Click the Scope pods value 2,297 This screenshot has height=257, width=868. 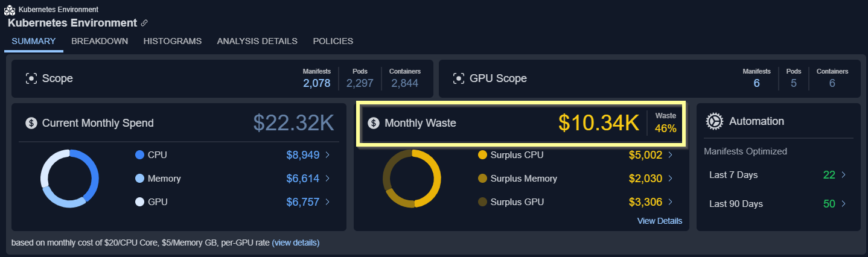pos(360,83)
